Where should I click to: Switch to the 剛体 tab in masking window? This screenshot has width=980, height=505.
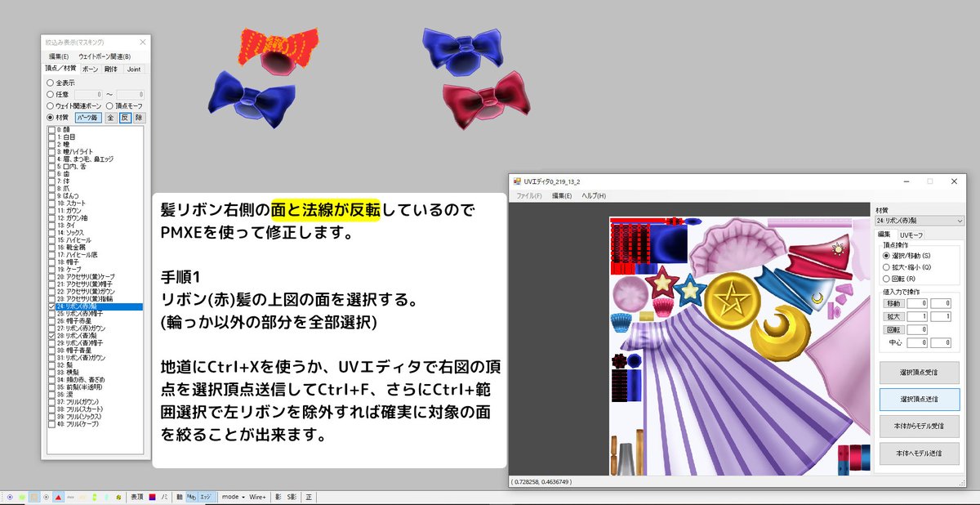111,69
